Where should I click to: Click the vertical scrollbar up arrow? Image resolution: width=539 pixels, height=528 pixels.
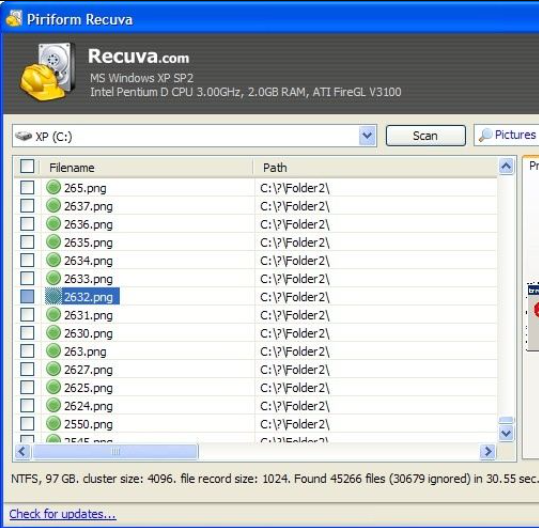pyautogui.click(x=506, y=167)
